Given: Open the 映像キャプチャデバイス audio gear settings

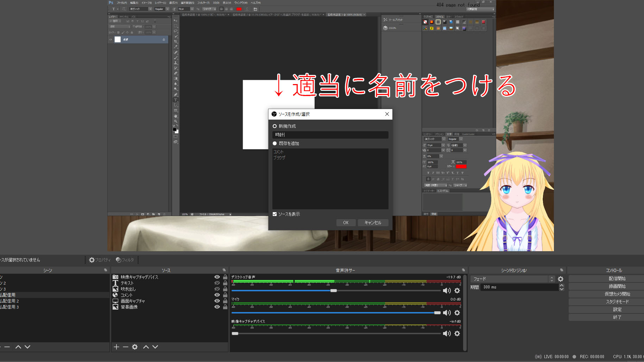Looking at the screenshot, I should pyautogui.click(x=457, y=334).
